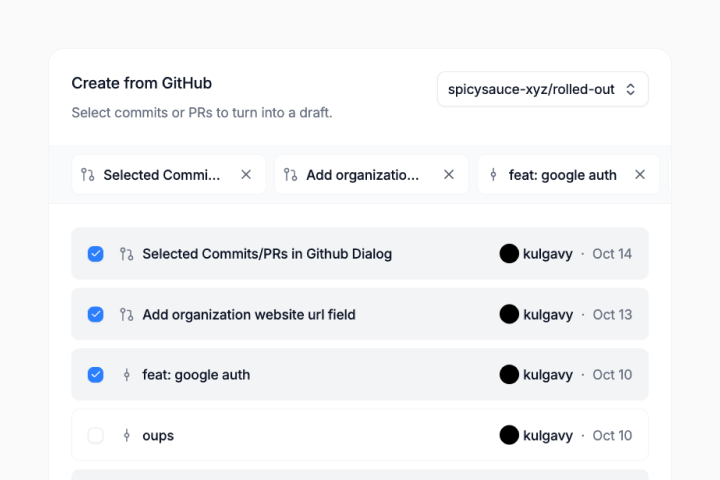Remove the feat: google auth chip
This screenshot has width=720, height=480.
pos(640,175)
